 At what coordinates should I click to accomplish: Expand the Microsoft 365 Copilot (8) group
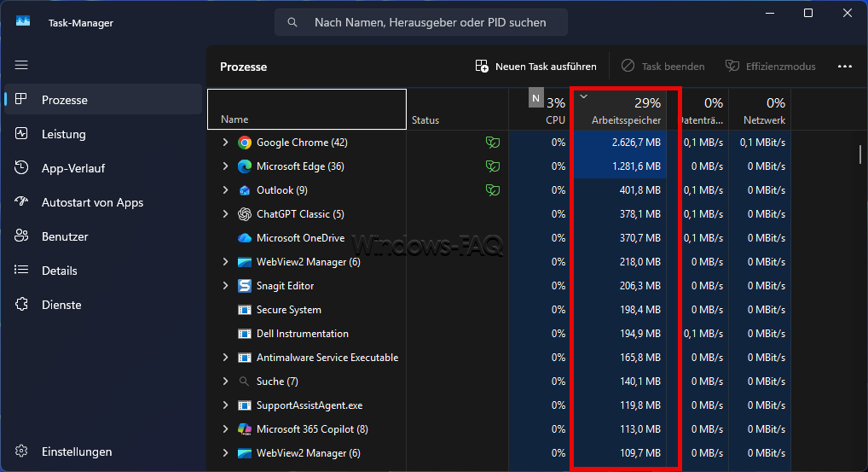pyautogui.click(x=225, y=429)
